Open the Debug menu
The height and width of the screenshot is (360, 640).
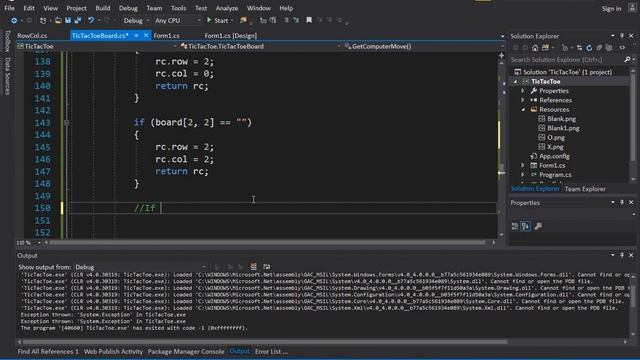pos(128,8)
